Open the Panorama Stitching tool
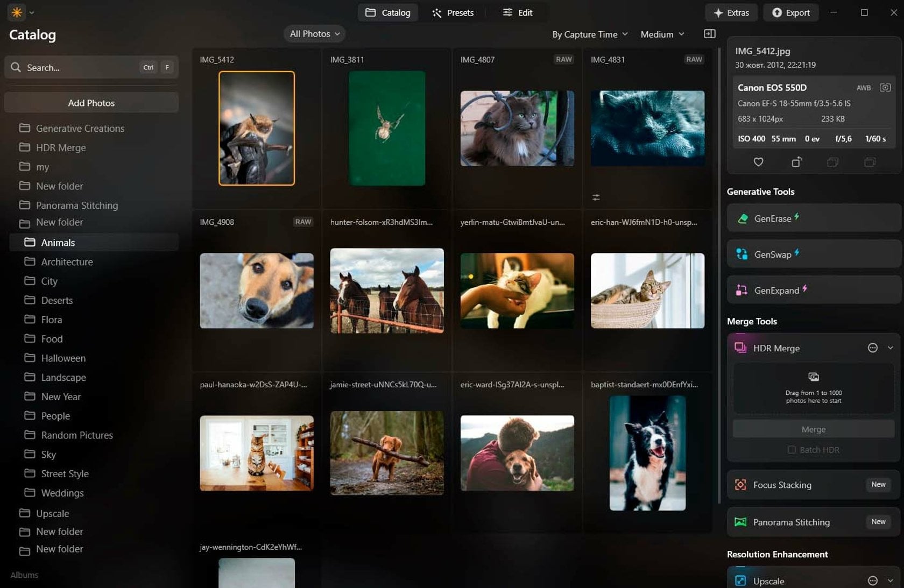This screenshot has height=588, width=904. click(x=791, y=522)
